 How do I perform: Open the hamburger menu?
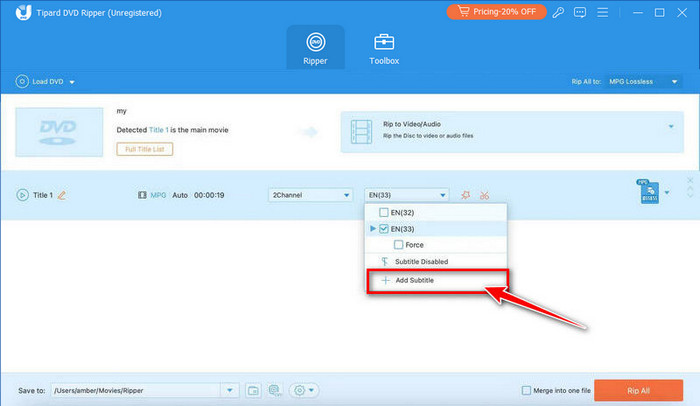[x=602, y=13]
